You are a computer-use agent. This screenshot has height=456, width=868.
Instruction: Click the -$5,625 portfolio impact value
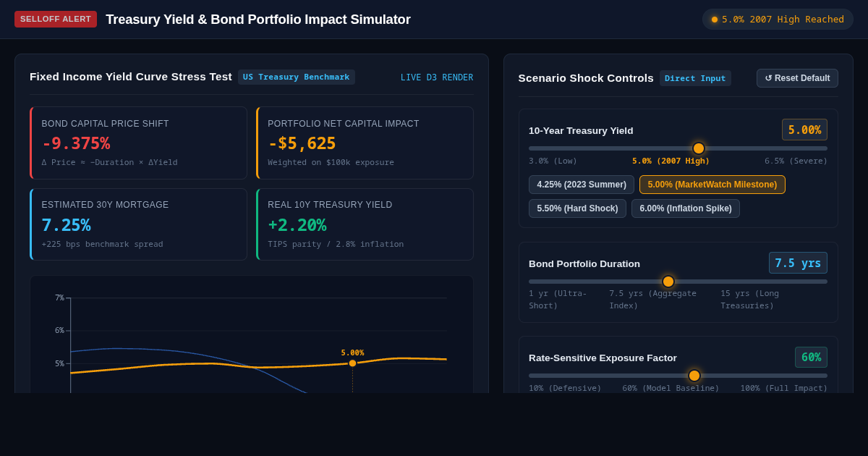[x=302, y=143]
